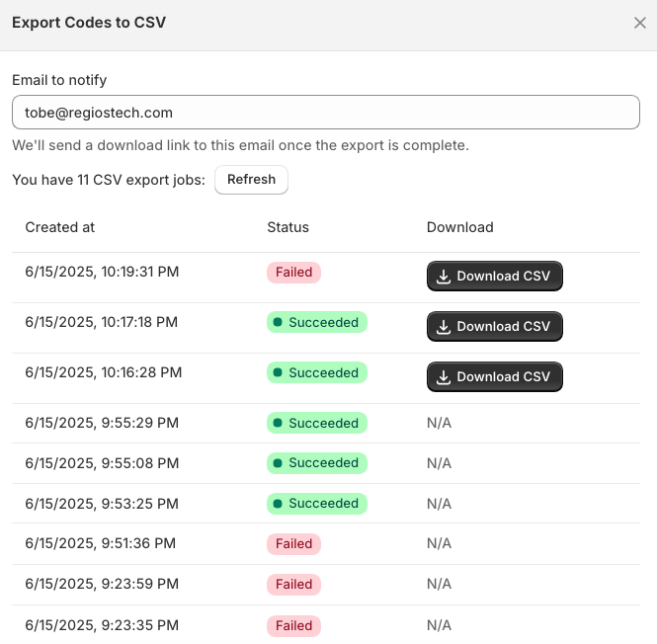This screenshot has height=644, width=657.
Task: Click the Status column header
Action: pos(287,227)
